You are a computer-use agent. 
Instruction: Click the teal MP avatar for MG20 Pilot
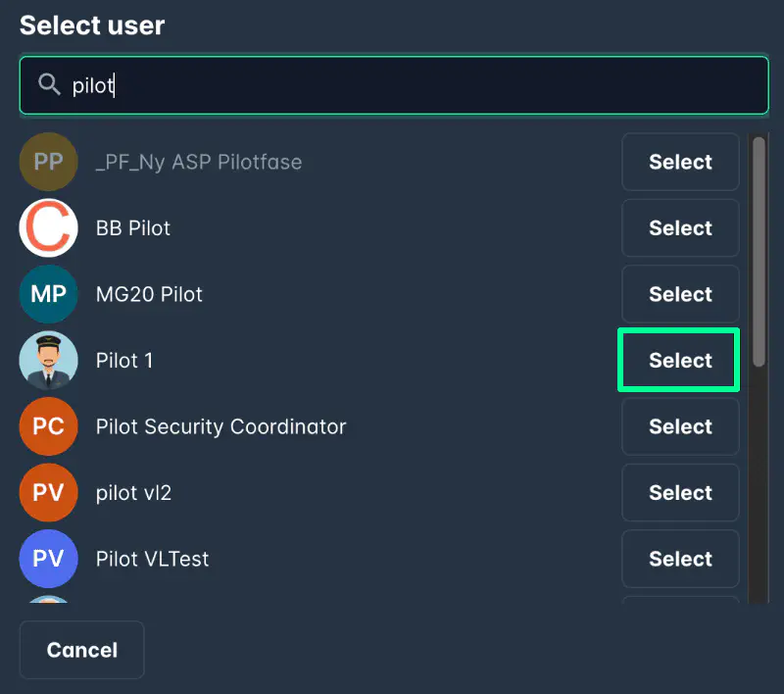pos(48,294)
